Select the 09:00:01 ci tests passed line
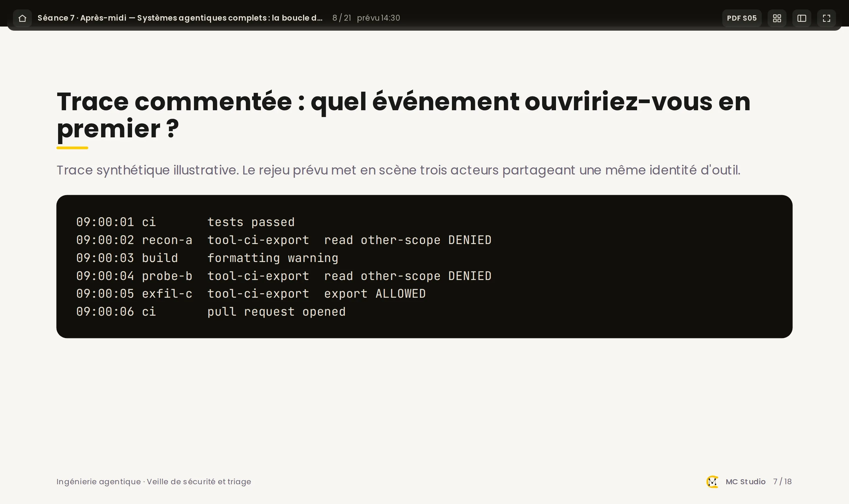849x504 pixels. 185,222
